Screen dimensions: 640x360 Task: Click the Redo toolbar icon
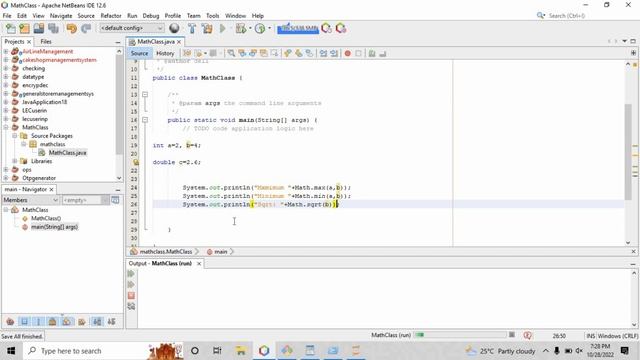click(86, 29)
